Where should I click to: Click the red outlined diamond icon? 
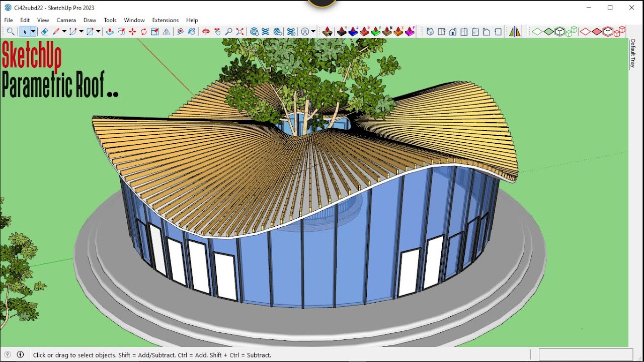(x=585, y=32)
